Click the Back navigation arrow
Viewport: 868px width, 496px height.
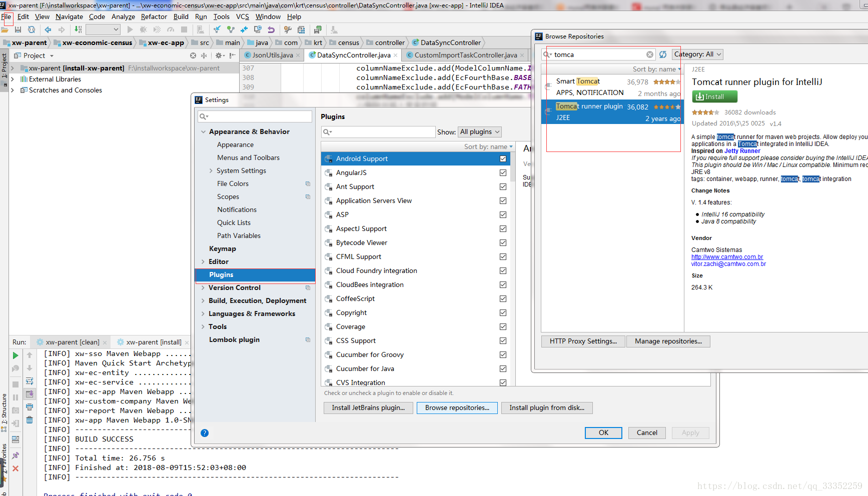click(48, 30)
